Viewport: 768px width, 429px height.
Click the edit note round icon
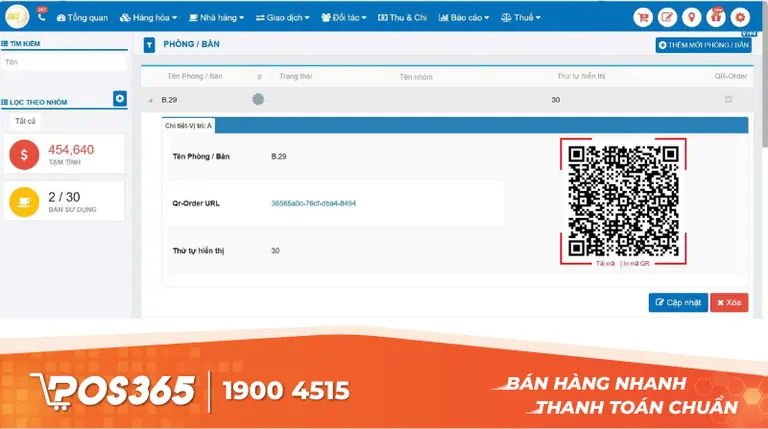point(667,18)
